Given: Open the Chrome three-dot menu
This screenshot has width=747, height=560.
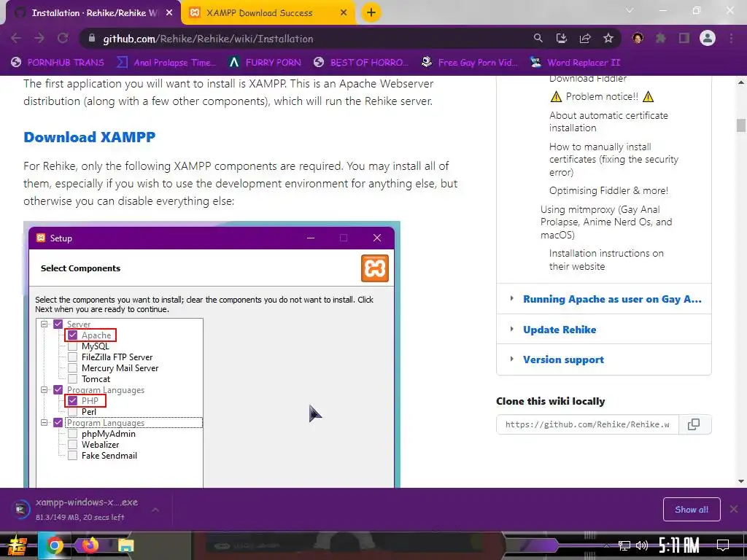Looking at the screenshot, I should (731, 38).
